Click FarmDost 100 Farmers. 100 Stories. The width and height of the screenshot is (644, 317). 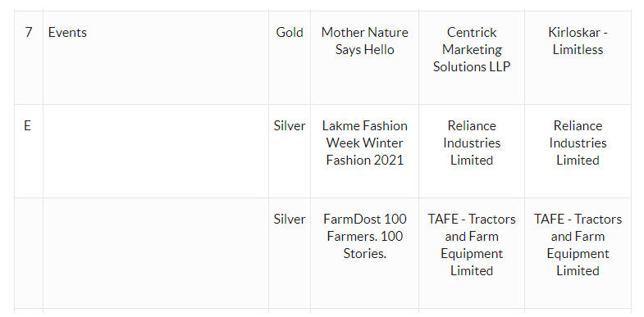point(365,236)
